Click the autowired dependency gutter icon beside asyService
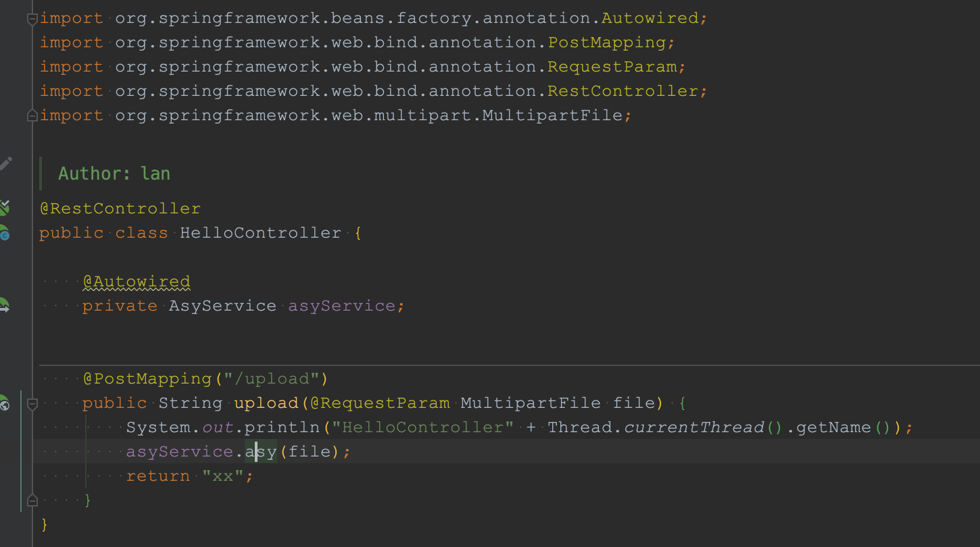This screenshot has width=980, height=547. [4, 305]
